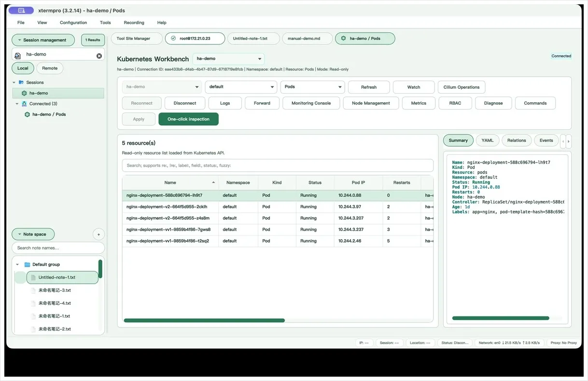Click the resource table horizontal scrollbar
588x381 pixels.
coord(204,320)
